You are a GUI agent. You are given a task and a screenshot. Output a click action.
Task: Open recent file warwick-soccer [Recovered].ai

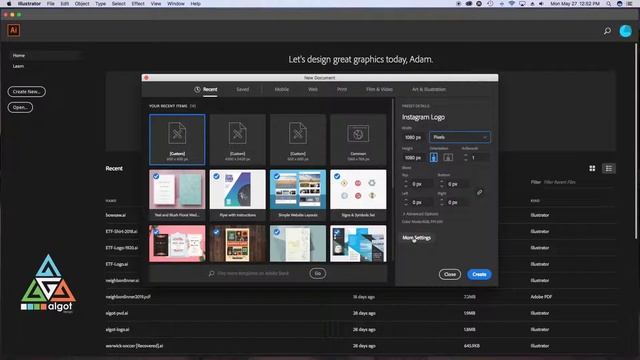click(134, 346)
